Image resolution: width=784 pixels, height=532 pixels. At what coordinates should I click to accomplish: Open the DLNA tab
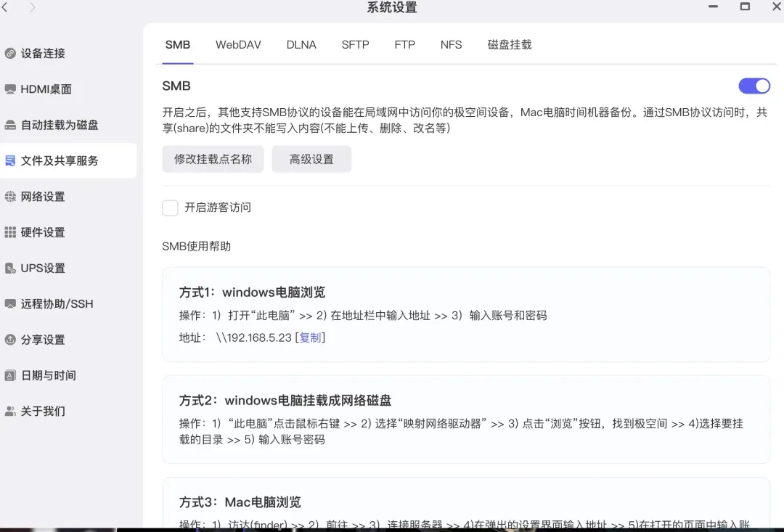point(301,45)
